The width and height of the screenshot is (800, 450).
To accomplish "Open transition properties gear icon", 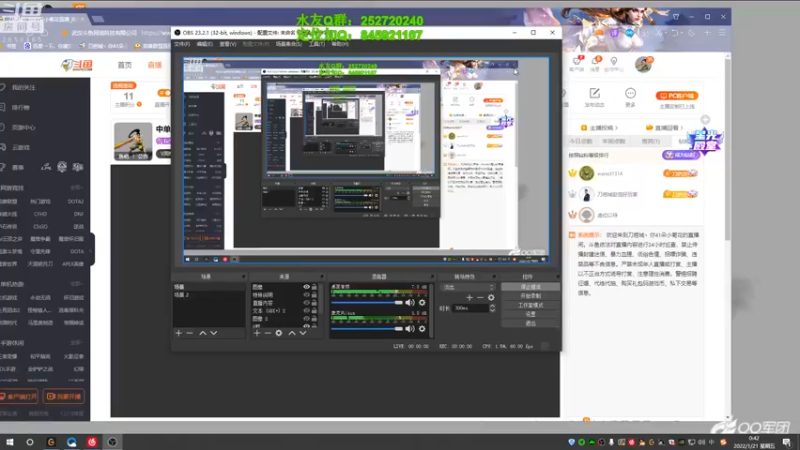I will coord(491,297).
